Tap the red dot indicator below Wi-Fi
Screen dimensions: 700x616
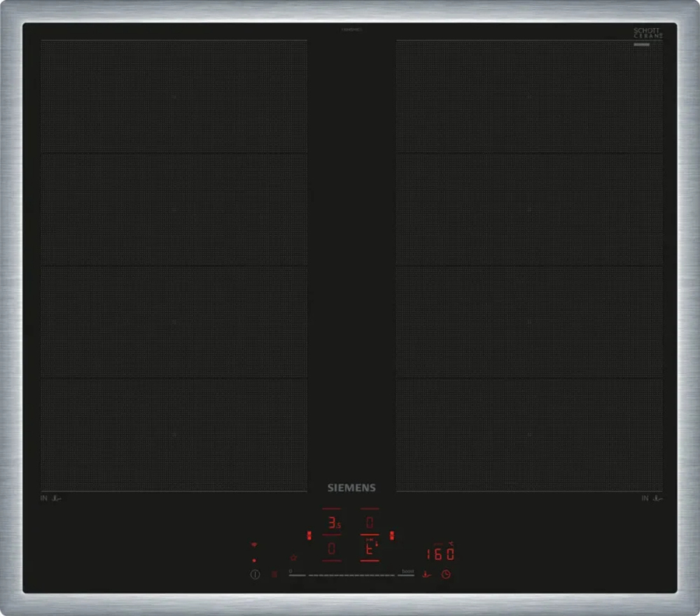254,561
